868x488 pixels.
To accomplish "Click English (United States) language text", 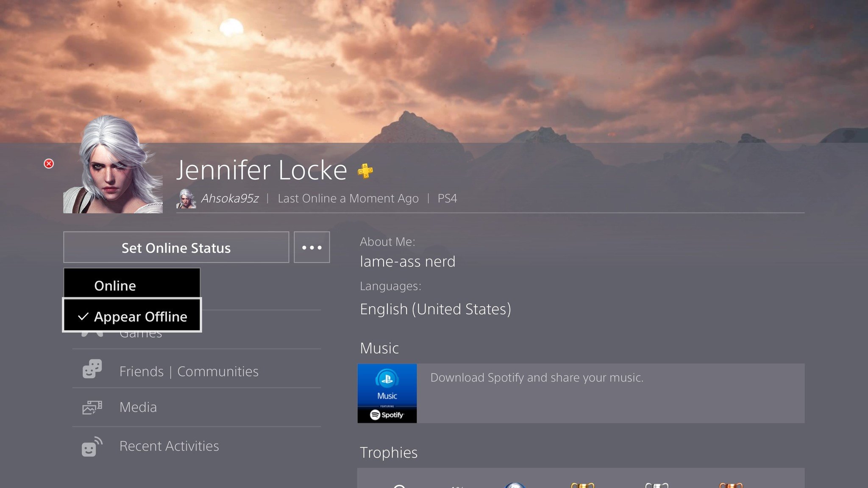I will (435, 309).
